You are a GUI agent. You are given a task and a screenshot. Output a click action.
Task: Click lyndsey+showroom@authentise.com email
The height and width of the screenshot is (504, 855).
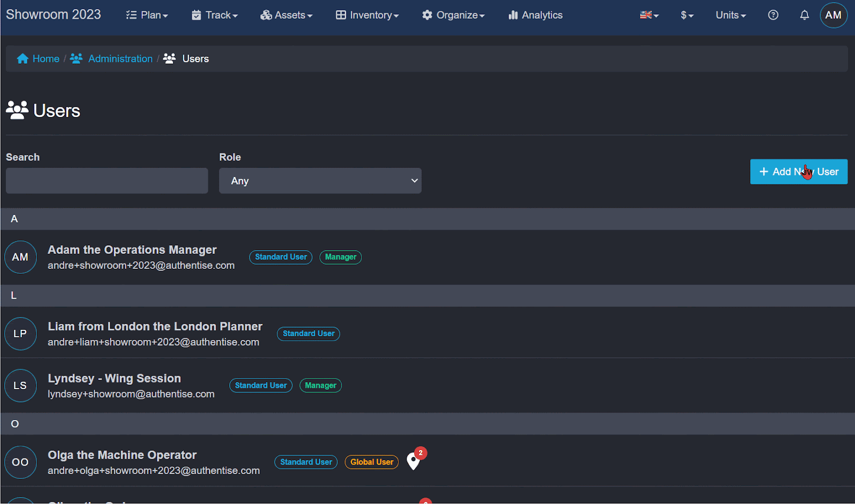coord(131,394)
